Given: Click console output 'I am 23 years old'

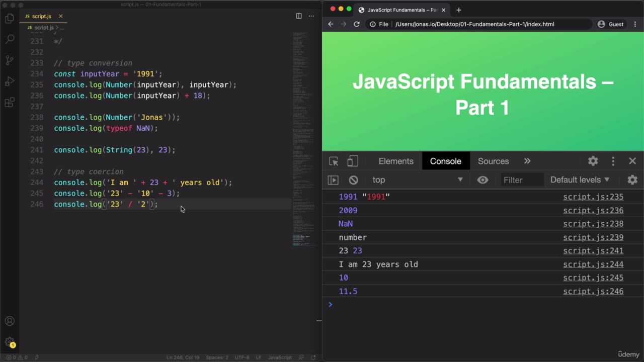Looking at the screenshot, I should coord(378,264).
